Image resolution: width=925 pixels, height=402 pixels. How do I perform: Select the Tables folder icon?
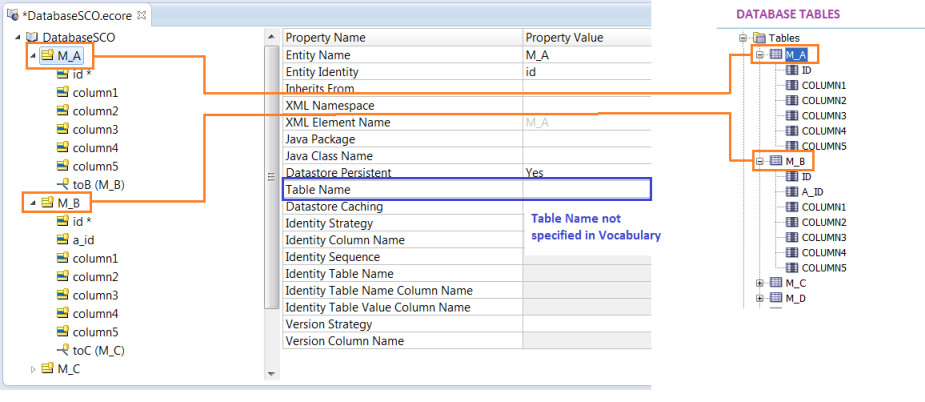(759, 38)
